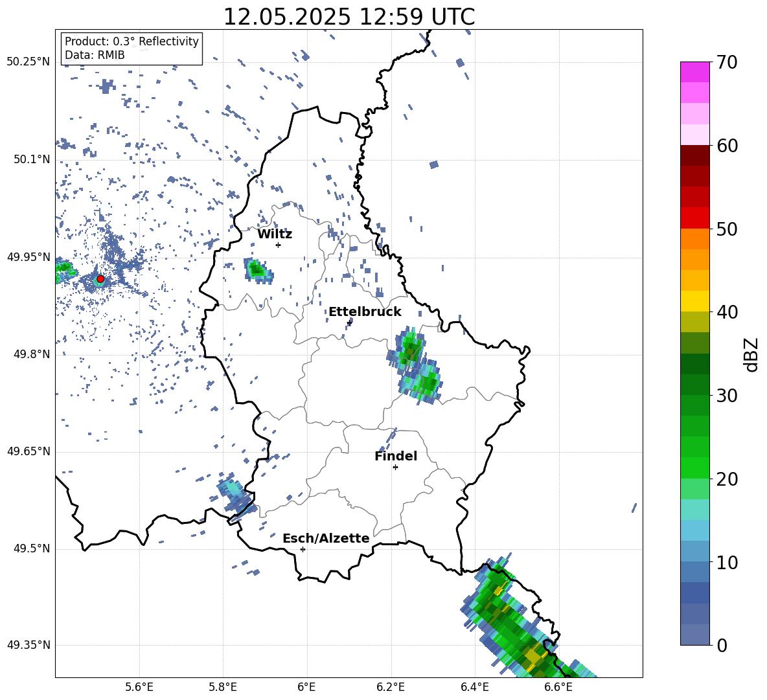Select the Esch/Alzette city label
The image size is (767, 700).
326,538
